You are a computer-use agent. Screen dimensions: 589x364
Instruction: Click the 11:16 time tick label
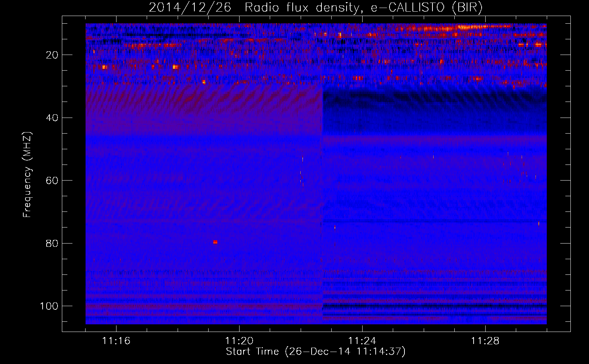(x=116, y=341)
